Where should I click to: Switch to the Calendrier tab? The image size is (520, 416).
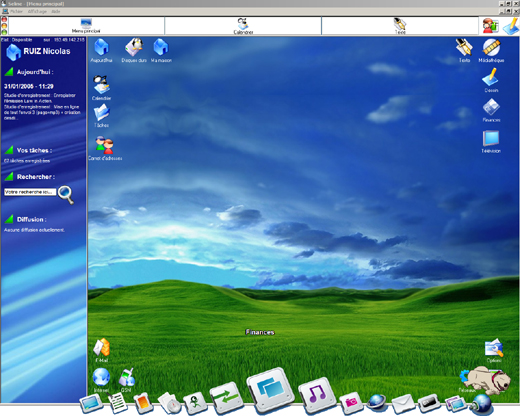tap(243, 26)
